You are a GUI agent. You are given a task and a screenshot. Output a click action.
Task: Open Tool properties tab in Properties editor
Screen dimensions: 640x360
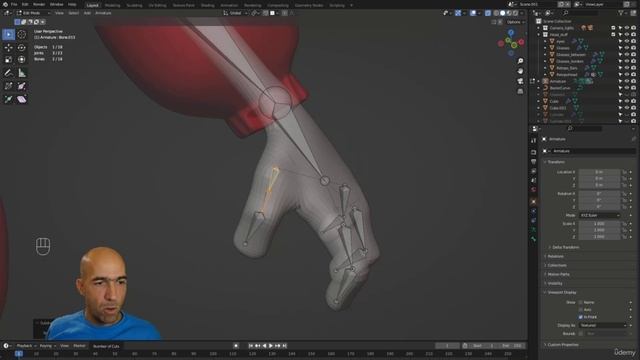533,140
